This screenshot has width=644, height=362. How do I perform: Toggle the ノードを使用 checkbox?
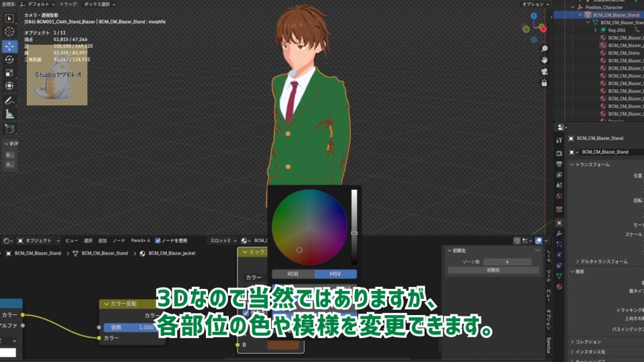[x=158, y=241]
